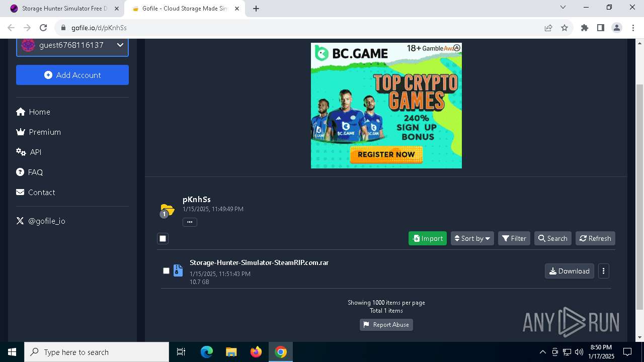Reload the current page

tap(43, 28)
